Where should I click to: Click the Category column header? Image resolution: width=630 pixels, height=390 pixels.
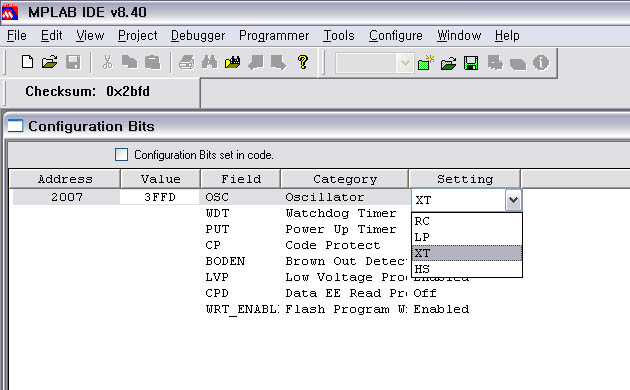(x=345, y=179)
